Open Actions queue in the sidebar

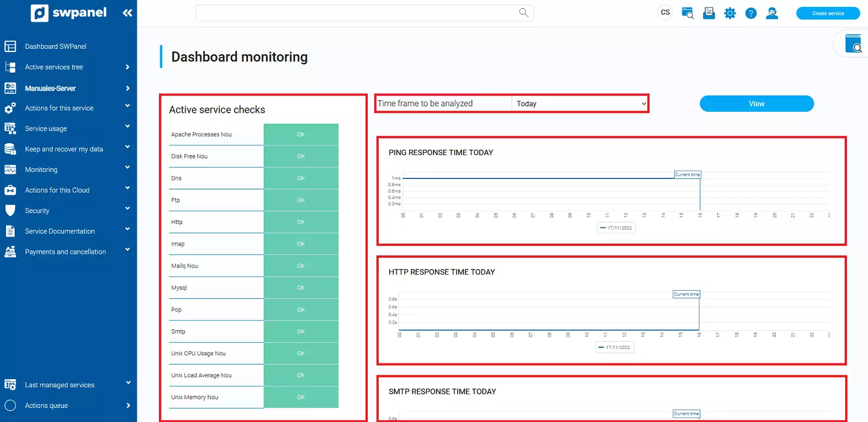[x=46, y=406]
